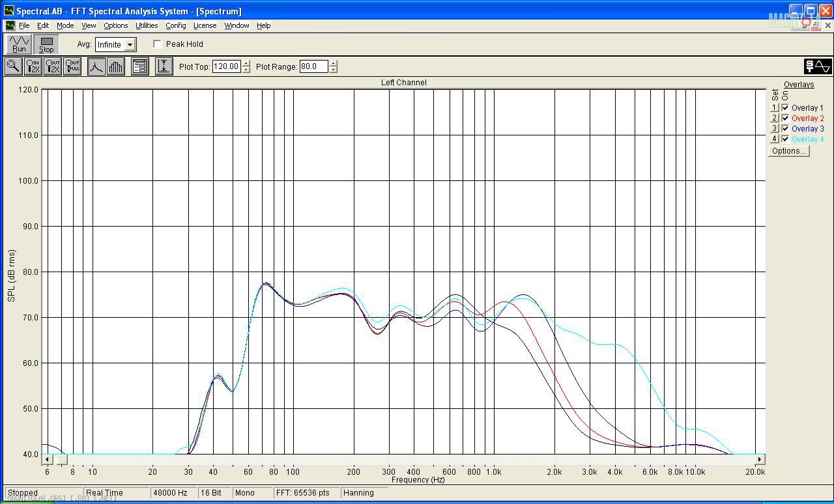Click the document icon beside File menu

coord(10,25)
